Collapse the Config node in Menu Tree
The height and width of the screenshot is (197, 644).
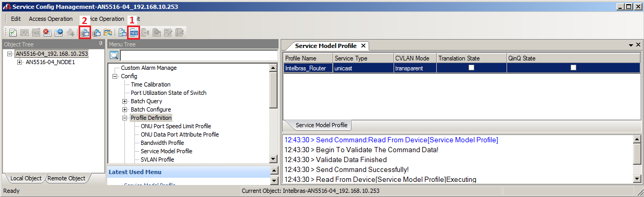[x=115, y=76]
